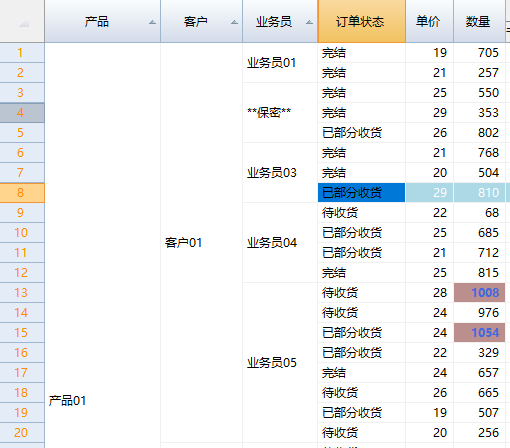This screenshot has height=448, width=510.
Task: Click the 数量 column header
Action: (479, 21)
